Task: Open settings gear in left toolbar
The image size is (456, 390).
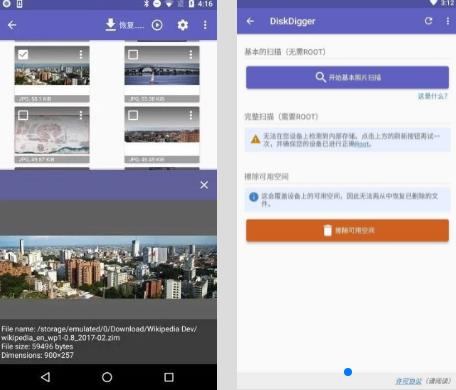Action: (x=183, y=25)
